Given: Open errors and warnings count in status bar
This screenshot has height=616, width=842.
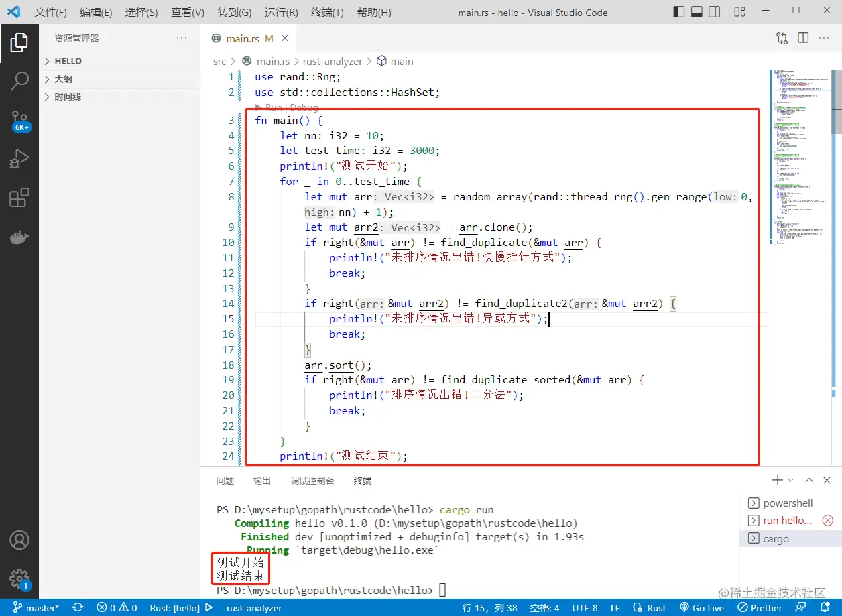Looking at the screenshot, I should 117,608.
